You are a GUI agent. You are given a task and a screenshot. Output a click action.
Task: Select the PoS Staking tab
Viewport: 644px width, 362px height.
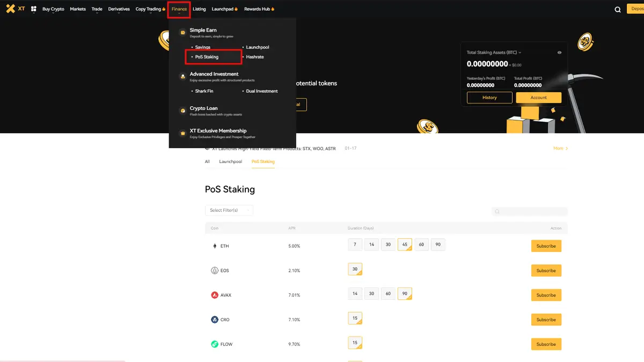click(263, 161)
